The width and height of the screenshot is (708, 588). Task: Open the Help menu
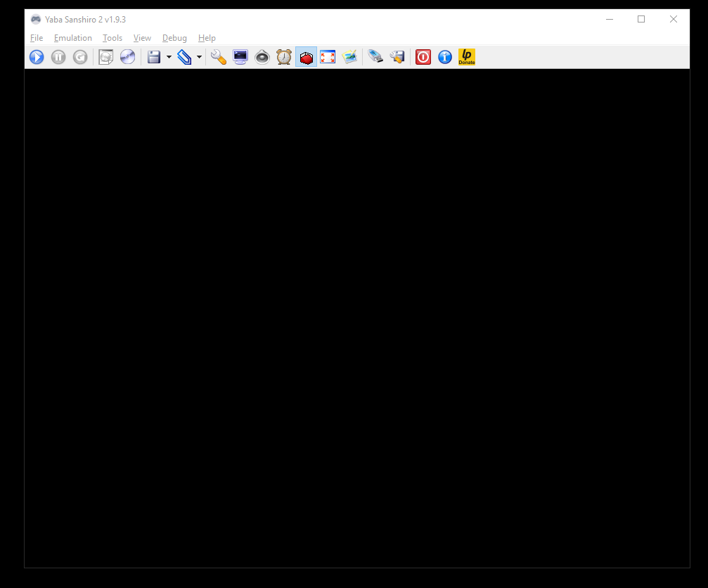pos(207,38)
